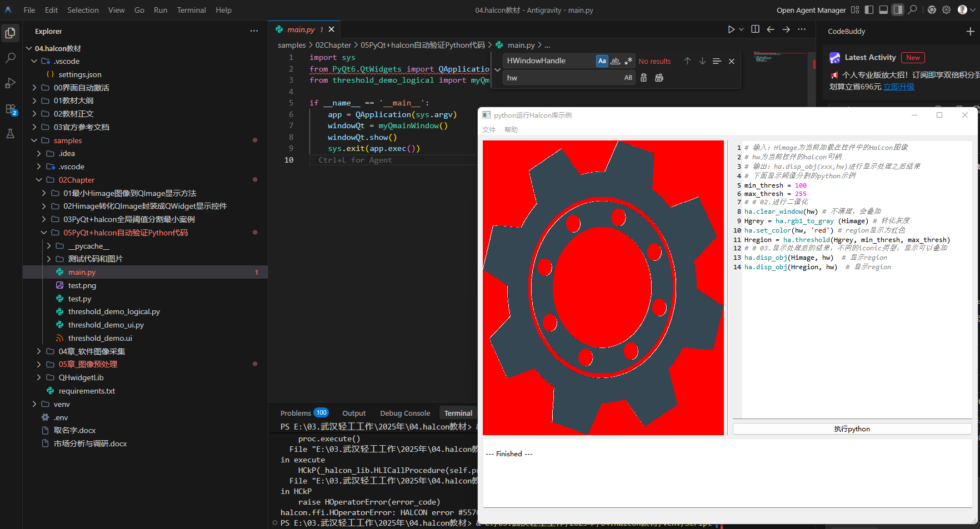Open editor More Actions ellipsis
980x529 pixels.
pyautogui.click(x=802, y=29)
